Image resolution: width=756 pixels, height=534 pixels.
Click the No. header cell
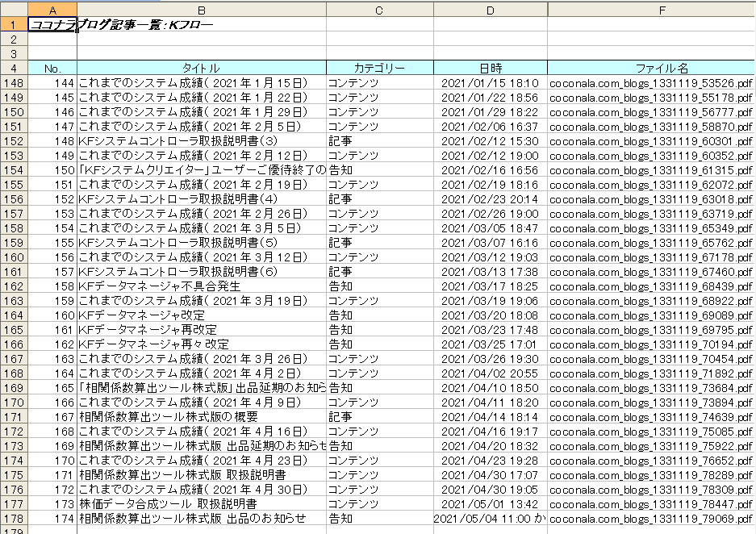(x=52, y=68)
